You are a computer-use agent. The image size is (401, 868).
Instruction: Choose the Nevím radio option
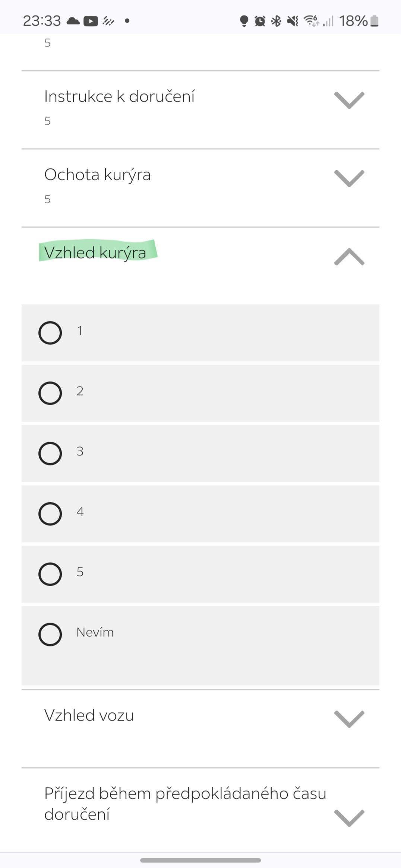50,634
